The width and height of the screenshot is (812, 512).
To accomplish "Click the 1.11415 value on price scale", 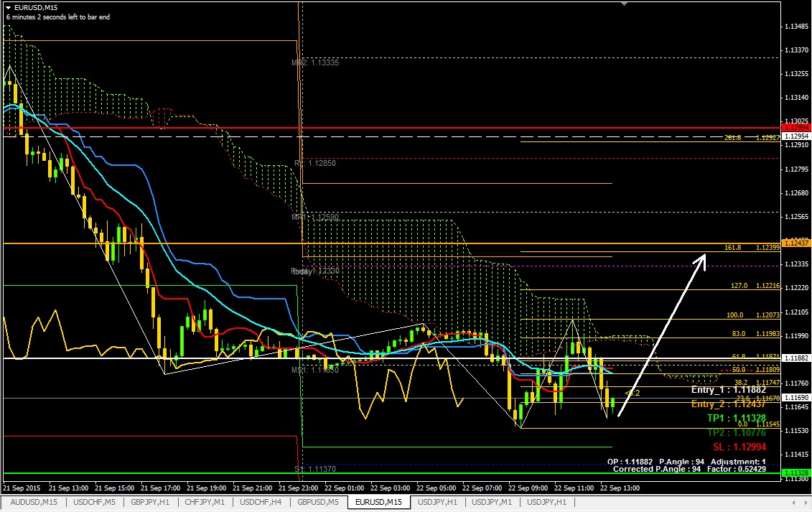I will (x=796, y=455).
